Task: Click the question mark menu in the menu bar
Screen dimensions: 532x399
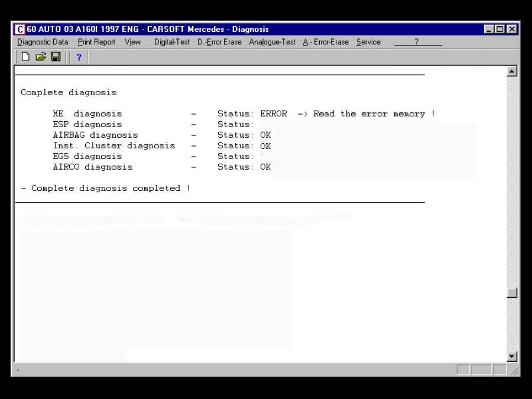Action: 417,42
